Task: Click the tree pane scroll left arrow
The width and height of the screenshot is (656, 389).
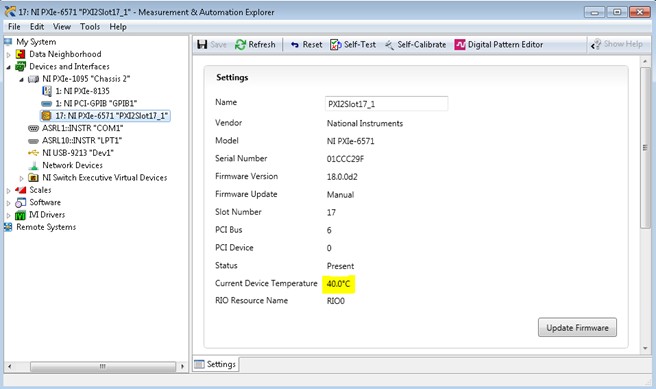Action: click(x=9, y=366)
